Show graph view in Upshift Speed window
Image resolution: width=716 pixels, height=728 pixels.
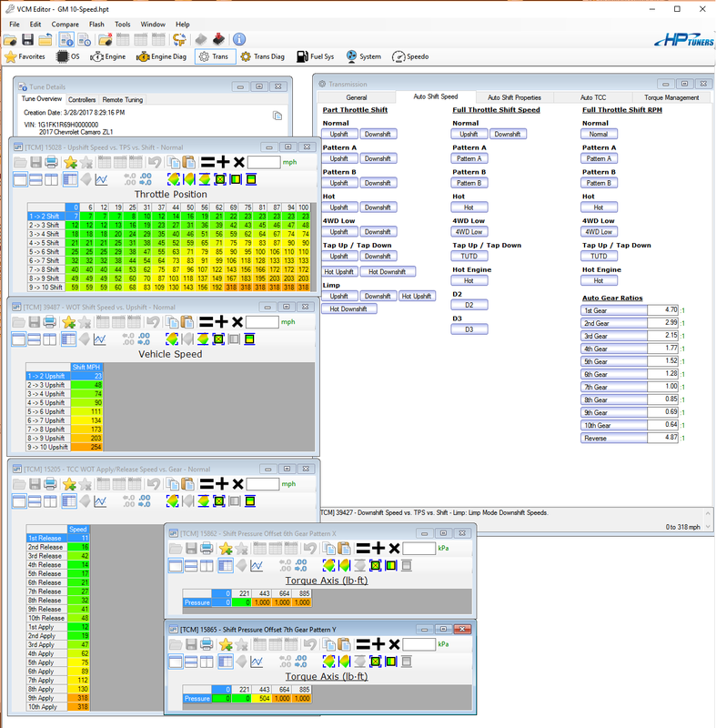point(101,179)
